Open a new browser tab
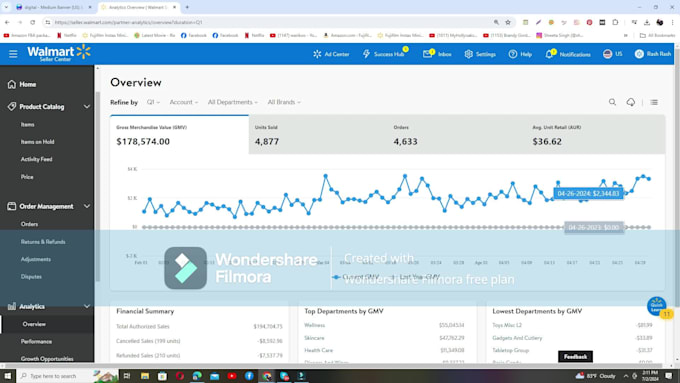 click(187, 7)
